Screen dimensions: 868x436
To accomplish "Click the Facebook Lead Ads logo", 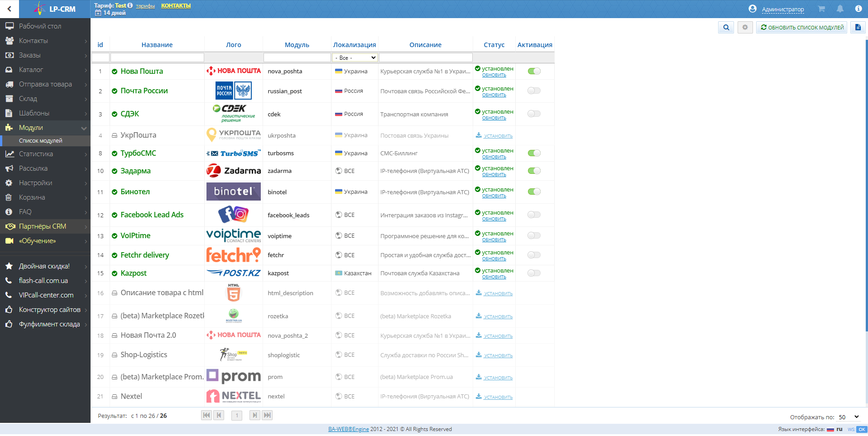I will pyautogui.click(x=234, y=214).
